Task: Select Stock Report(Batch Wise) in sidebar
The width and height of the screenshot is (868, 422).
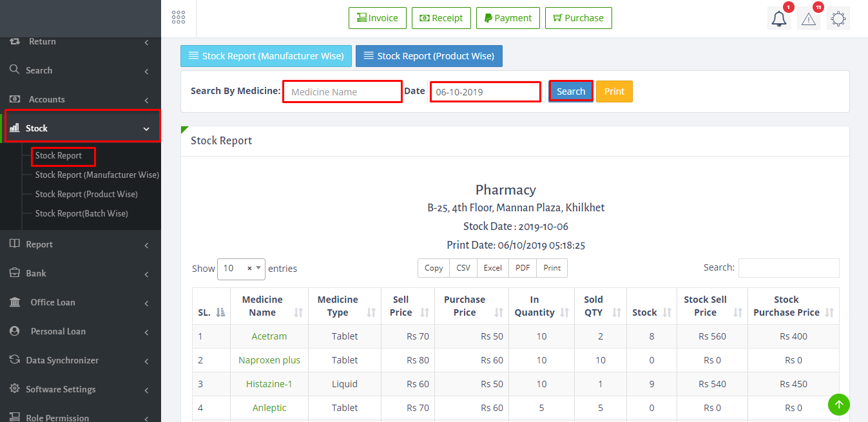Action: (x=81, y=213)
